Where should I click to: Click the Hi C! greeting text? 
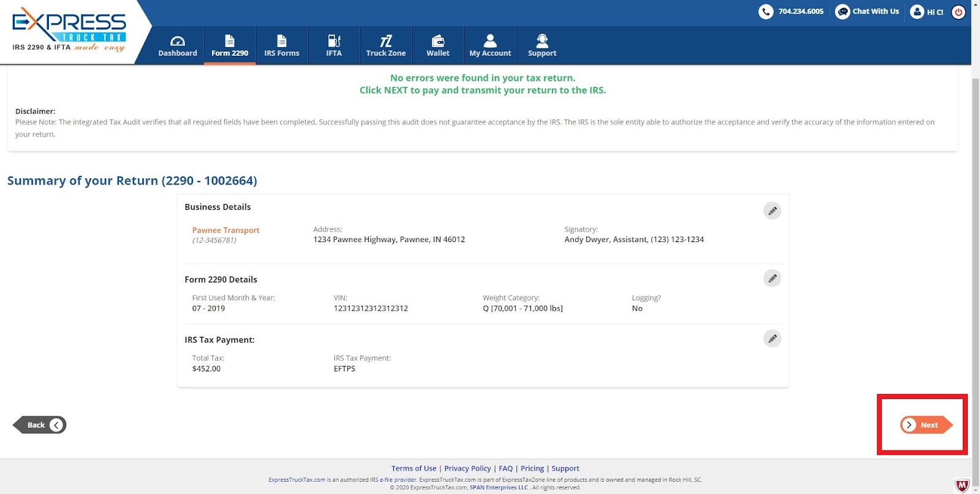[935, 12]
